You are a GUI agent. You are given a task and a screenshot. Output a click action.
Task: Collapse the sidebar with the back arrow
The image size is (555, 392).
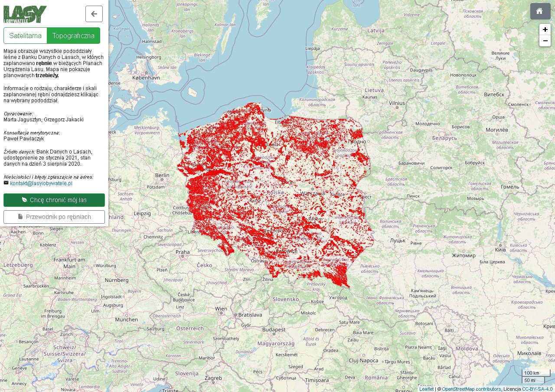point(94,14)
